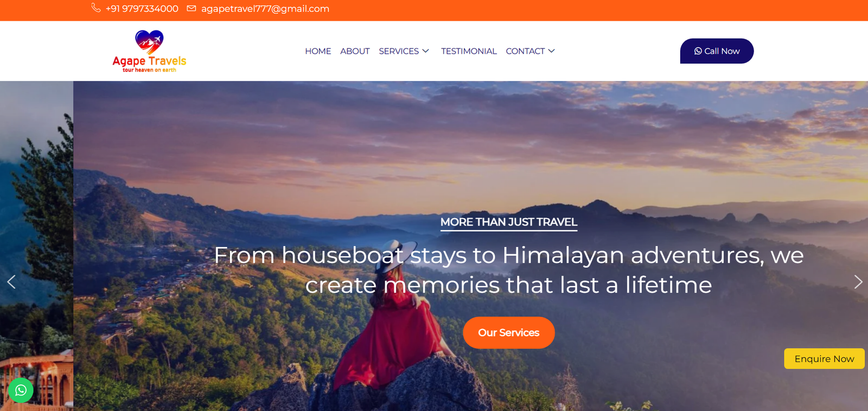This screenshot has height=411, width=868.
Task: Open the TESTIMONIAL page
Action: [x=469, y=51]
